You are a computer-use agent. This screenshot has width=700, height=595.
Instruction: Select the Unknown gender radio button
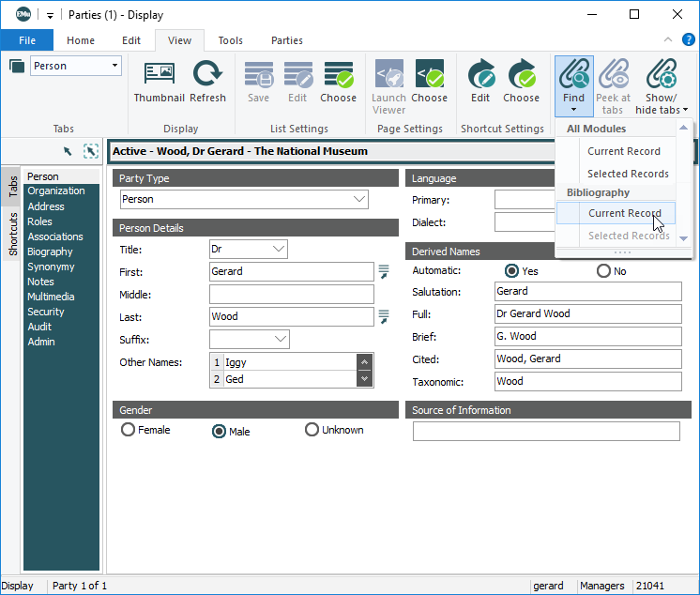point(312,430)
